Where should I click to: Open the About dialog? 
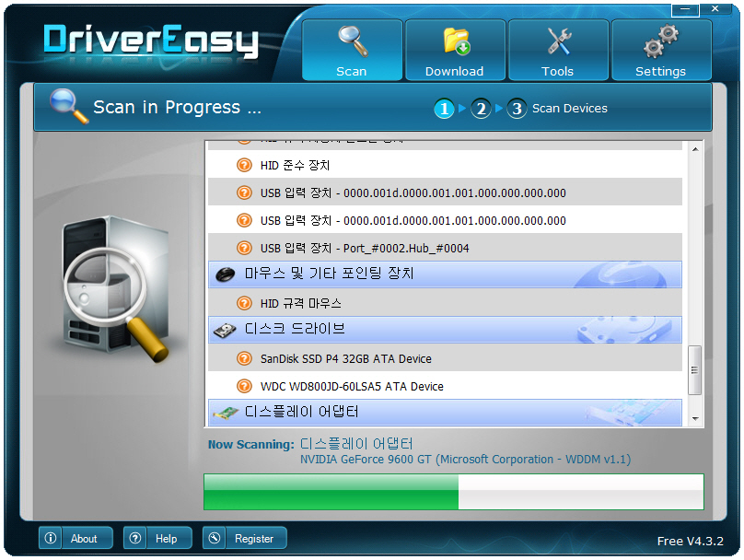coord(76,538)
